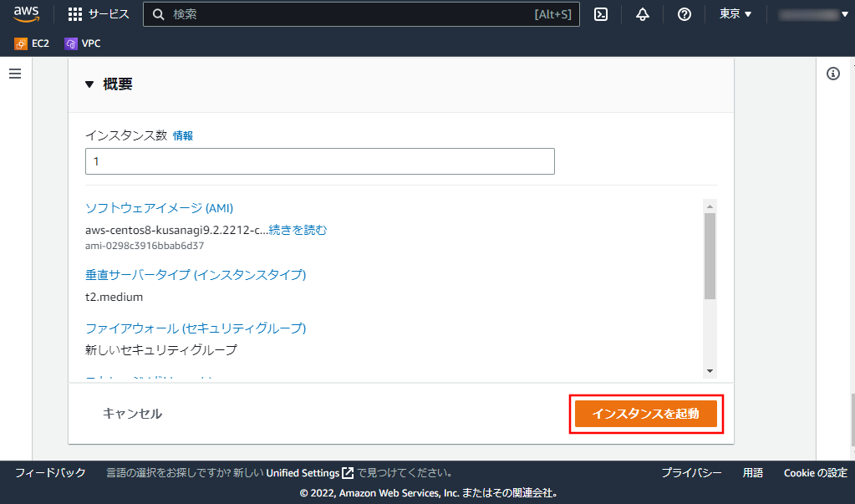Image resolution: width=855 pixels, height=504 pixels.
Task: Open the account menu dropdown arrow
Action: [845, 14]
